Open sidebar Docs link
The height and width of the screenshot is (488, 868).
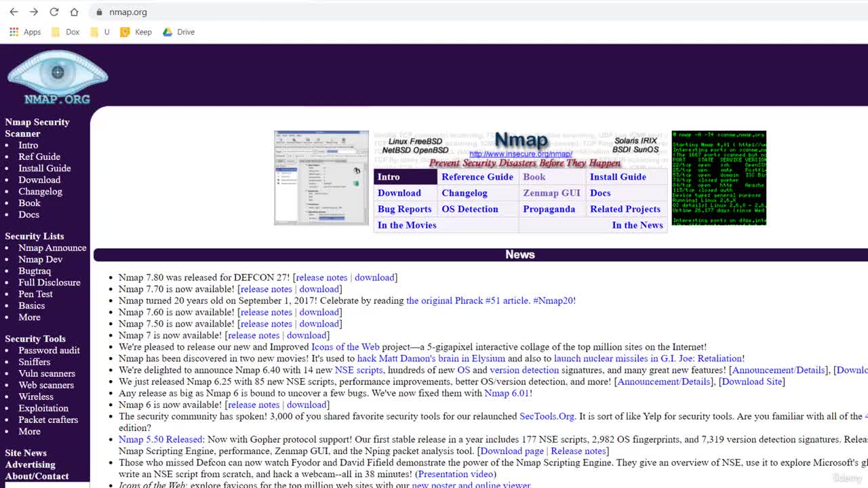pos(28,214)
